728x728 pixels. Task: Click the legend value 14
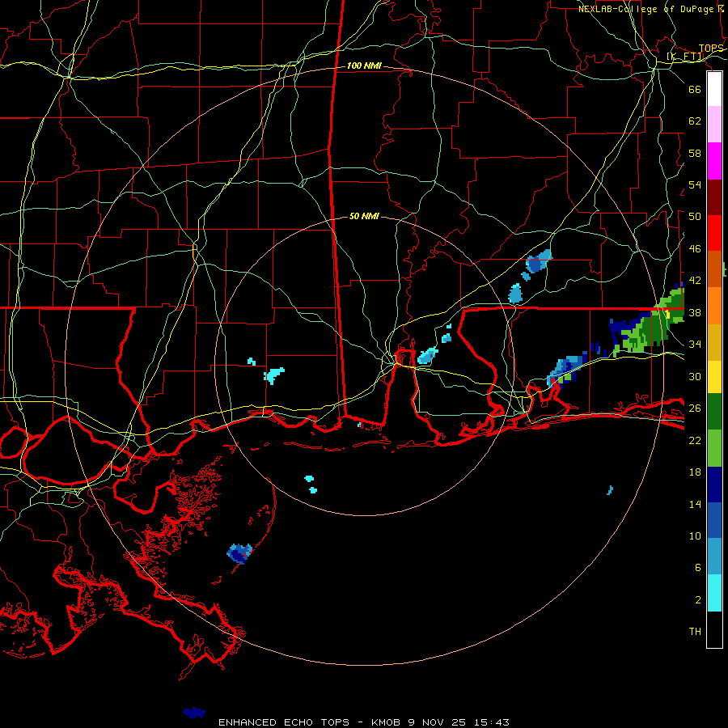tap(695, 504)
